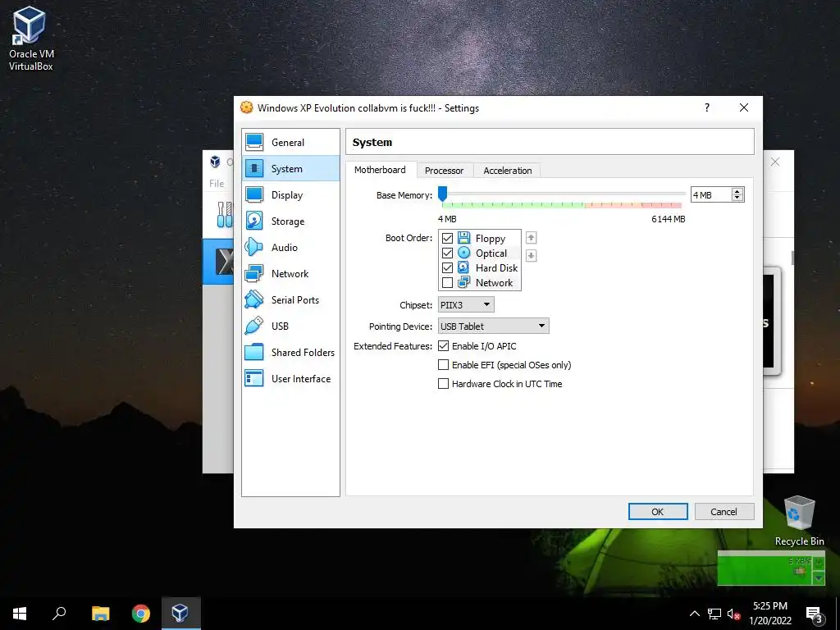The width and height of the screenshot is (840, 630).
Task: Open Oracle VM VirtualBox desktop shortcut
Action: 30,39
